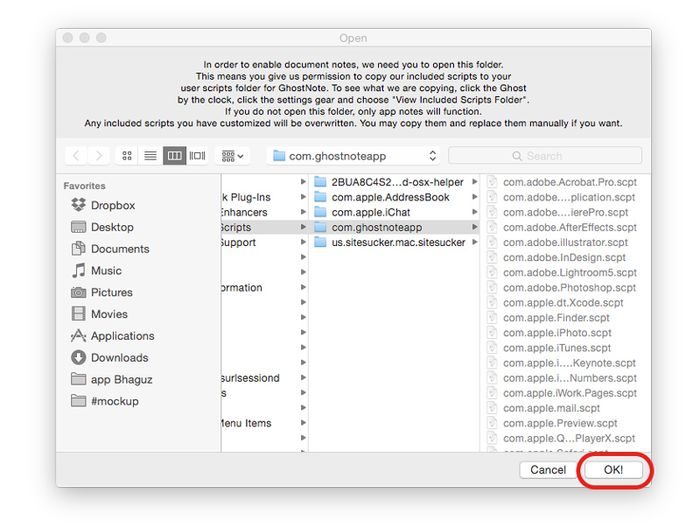Select the com.apple.AddressBook folder
The height and width of the screenshot is (528, 700).
click(394, 197)
